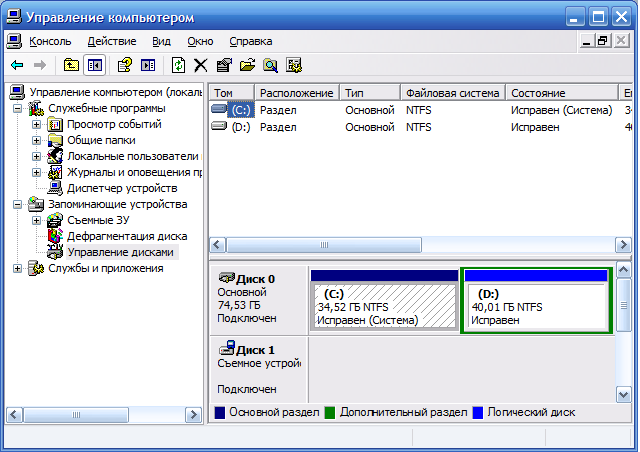Viewport: 640px width, 452px height.
Task: Collapse the Служебные программы tree branch
Action: 18,108
